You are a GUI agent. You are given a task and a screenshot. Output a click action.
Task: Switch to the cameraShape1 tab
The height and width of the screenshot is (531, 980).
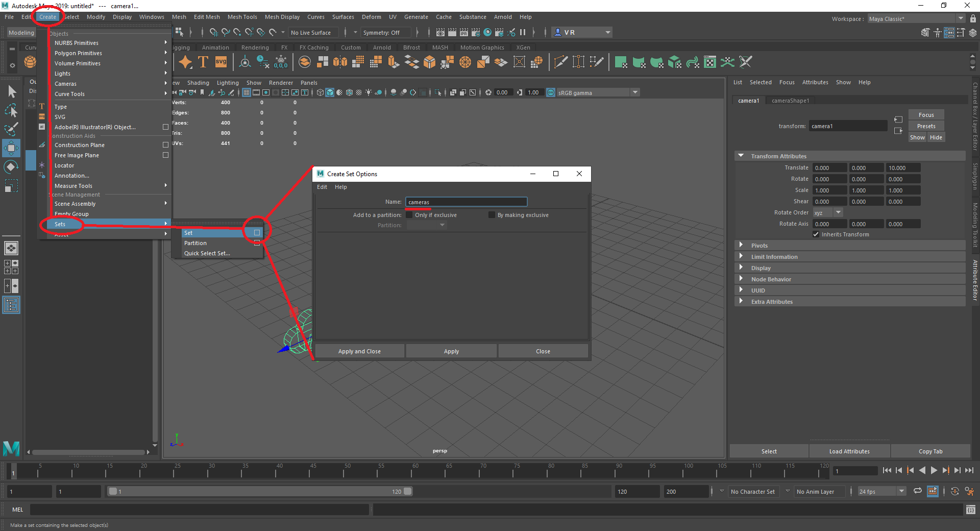pos(790,101)
